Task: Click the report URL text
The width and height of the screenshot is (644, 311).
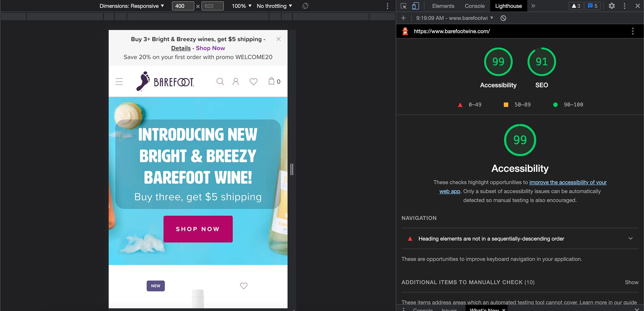Action: (452, 31)
